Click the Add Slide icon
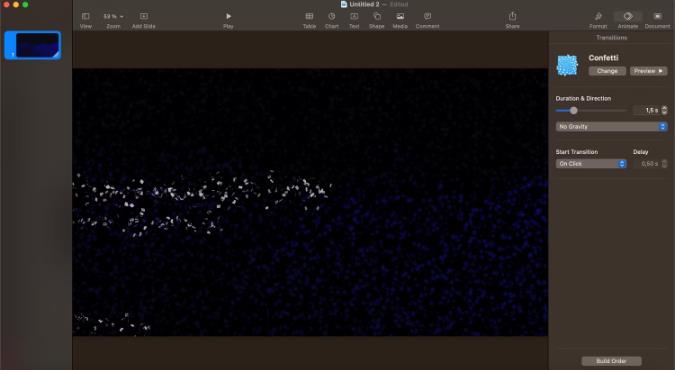675x370 pixels. (x=144, y=16)
